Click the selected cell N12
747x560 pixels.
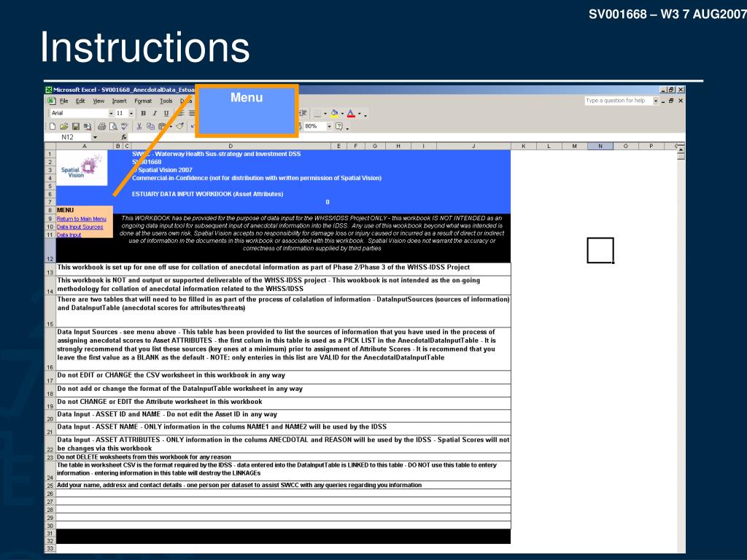[600, 250]
